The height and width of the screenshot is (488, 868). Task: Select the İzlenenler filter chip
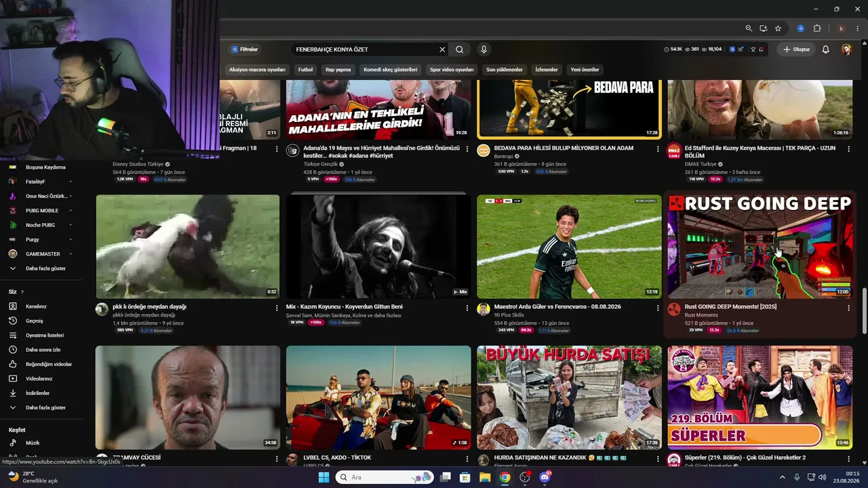point(547,70)
